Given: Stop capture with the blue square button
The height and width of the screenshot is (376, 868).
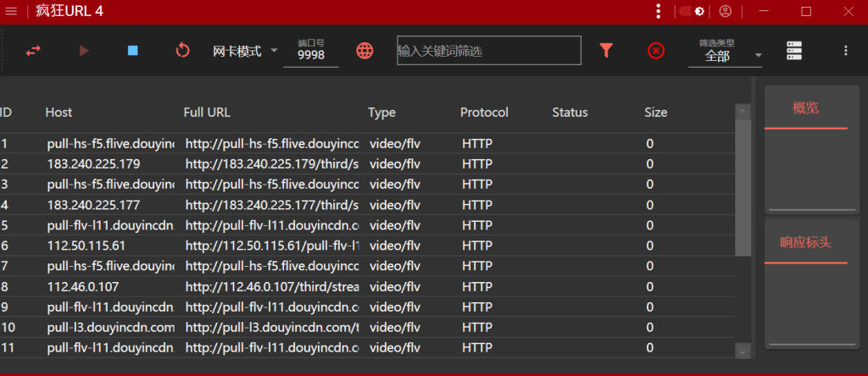Looking at the screenshot, I should (133, 51).
